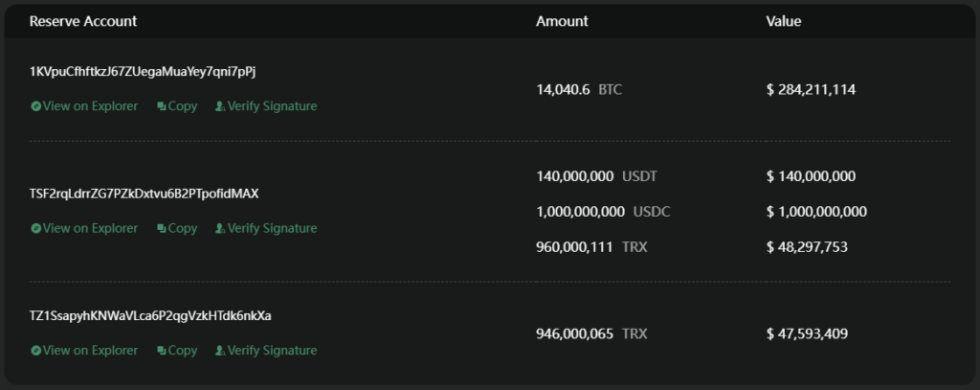Click copy icon beside the TSF2rqLdrrZG7 address
Screen dimensions: 980x390
[162, 229]
